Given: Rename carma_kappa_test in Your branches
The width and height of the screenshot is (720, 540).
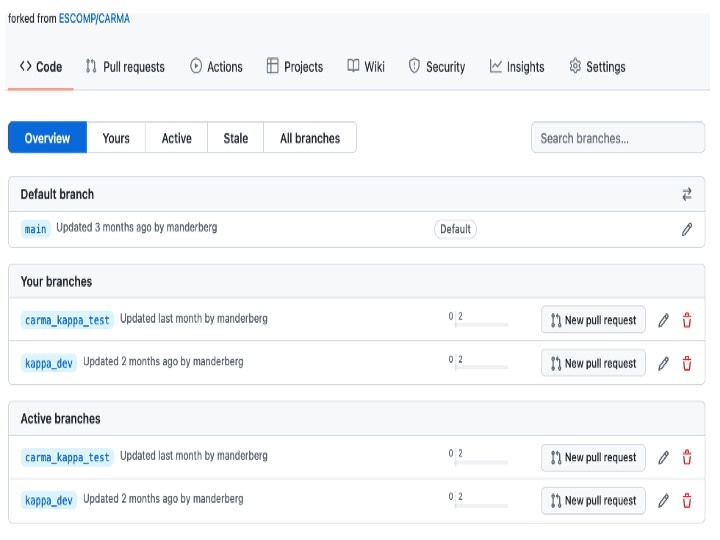Looking at the screenshot, I should point(663,320).
